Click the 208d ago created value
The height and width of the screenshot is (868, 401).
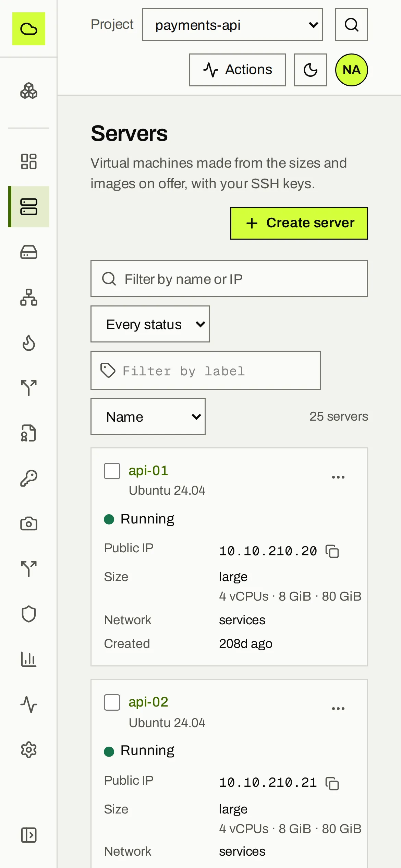(246, 644)
